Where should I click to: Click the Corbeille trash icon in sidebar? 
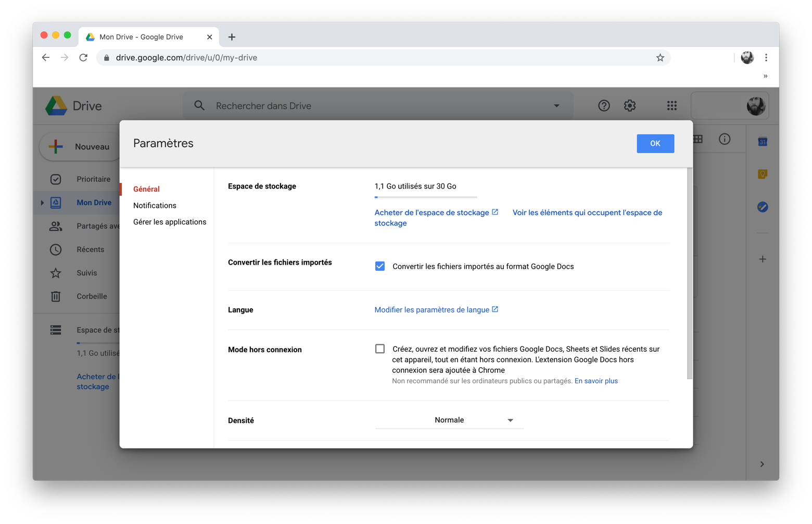point(56,296)
